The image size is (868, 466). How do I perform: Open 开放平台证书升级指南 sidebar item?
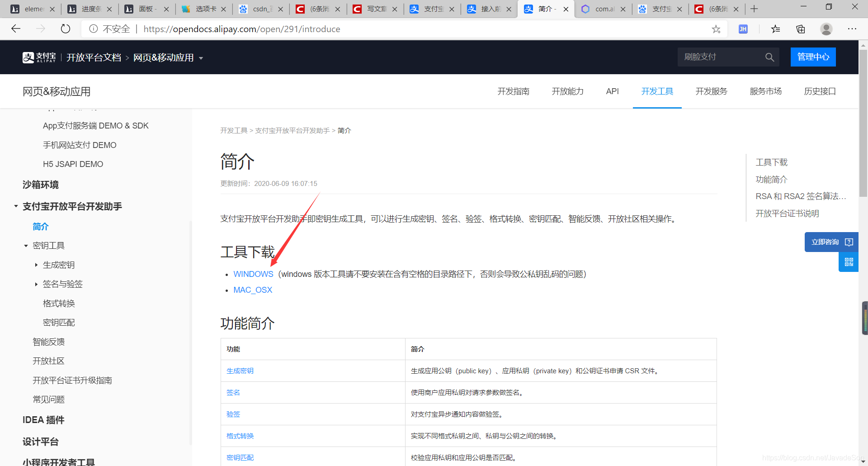click(x=72, y=380)
